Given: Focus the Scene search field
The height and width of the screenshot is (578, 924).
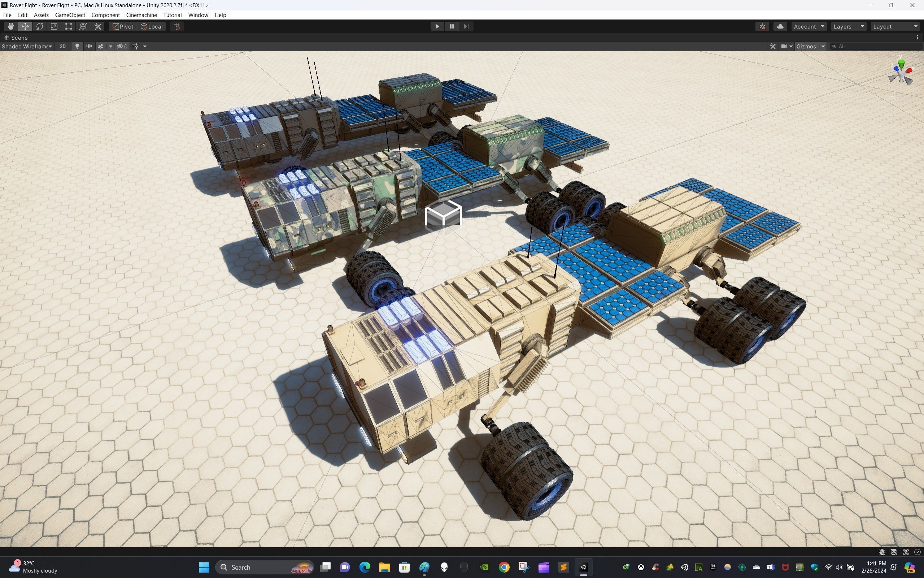Looking at the screenshot, I should 876,46.
